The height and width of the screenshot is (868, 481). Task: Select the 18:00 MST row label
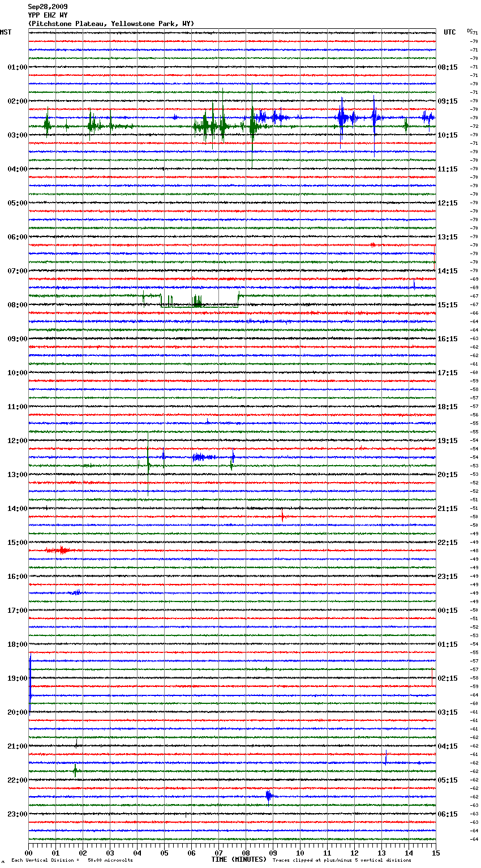coord(17,644)
